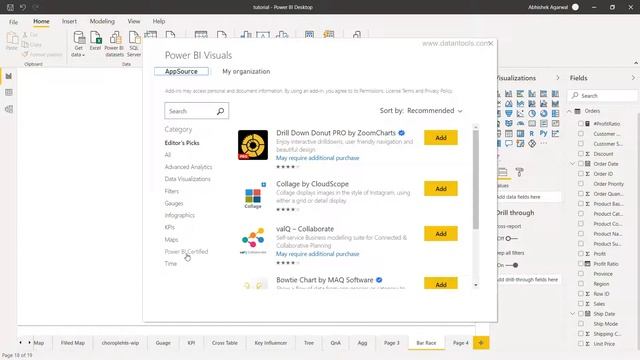Add valQ Collaborate visual
The height and width of the screenshot is (360, 640).
[441, 234]
